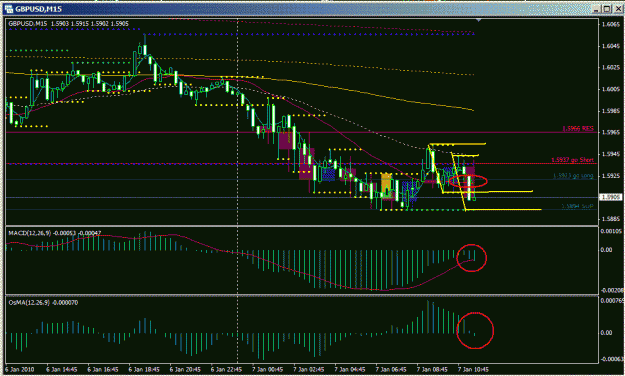625x376 pixels.
Task: Click the '7 Jan 00:45' time label
Action: [x=267, y=370]
